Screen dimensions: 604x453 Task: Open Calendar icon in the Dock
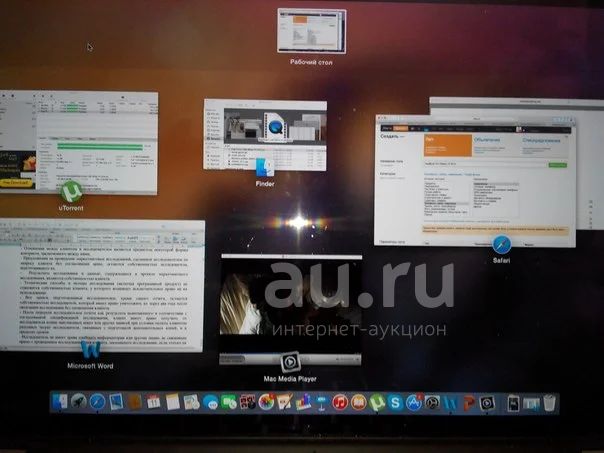tap(153, 402)
